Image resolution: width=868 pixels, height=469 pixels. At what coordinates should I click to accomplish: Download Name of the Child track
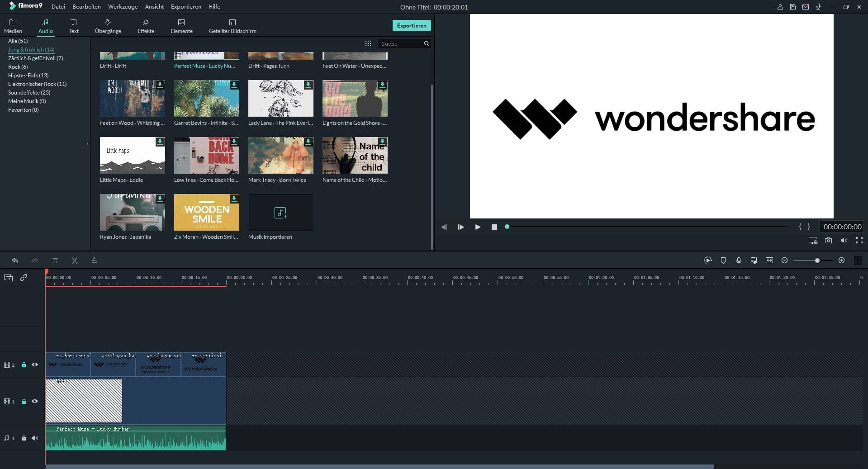(382, 141)
